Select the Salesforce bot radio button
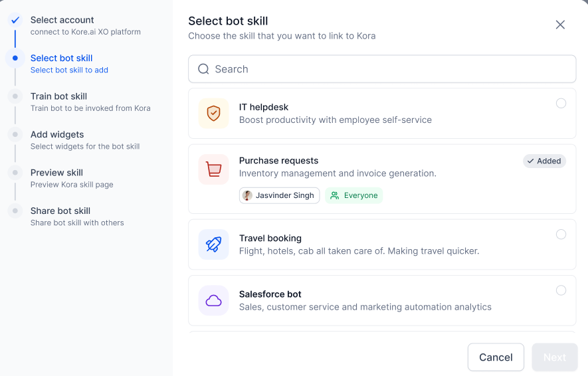The height and width of the screenshot is (376, 588). (561, 290)
